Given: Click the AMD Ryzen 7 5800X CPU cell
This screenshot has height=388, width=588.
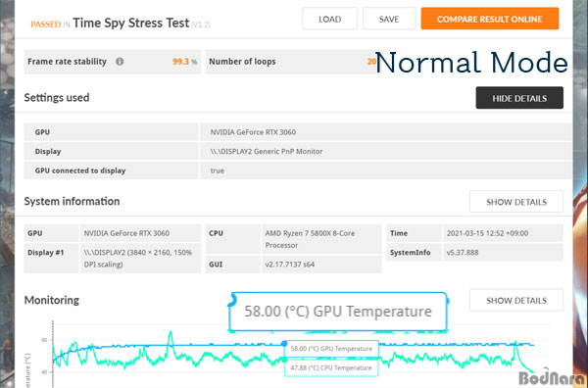Looking at the screenshot, I should tap(321, 239).
